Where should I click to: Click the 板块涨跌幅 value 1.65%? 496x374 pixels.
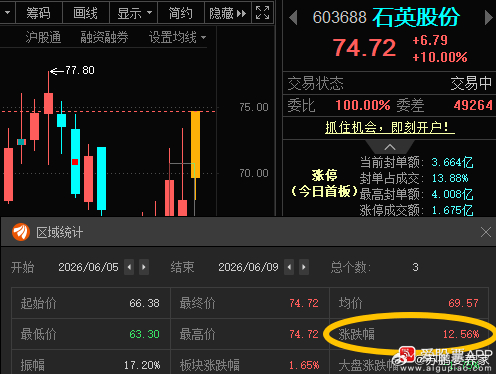304,365
